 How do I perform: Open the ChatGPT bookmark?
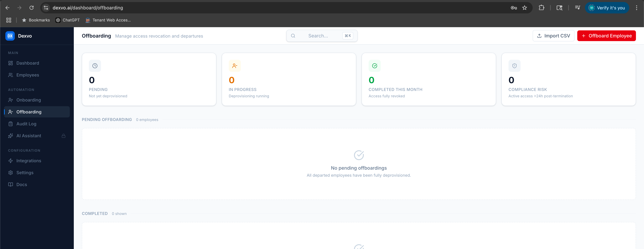coord(67,20)
